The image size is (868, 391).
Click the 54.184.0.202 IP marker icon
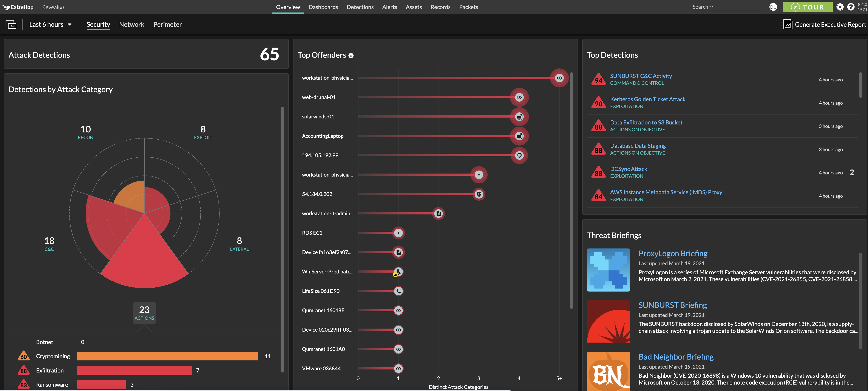[x=479, y=194]
